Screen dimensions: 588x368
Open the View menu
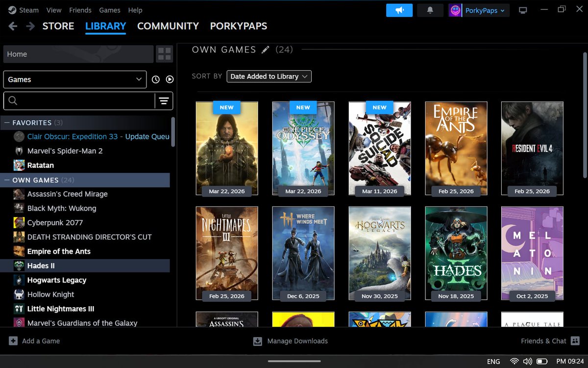tap(54, 10)
